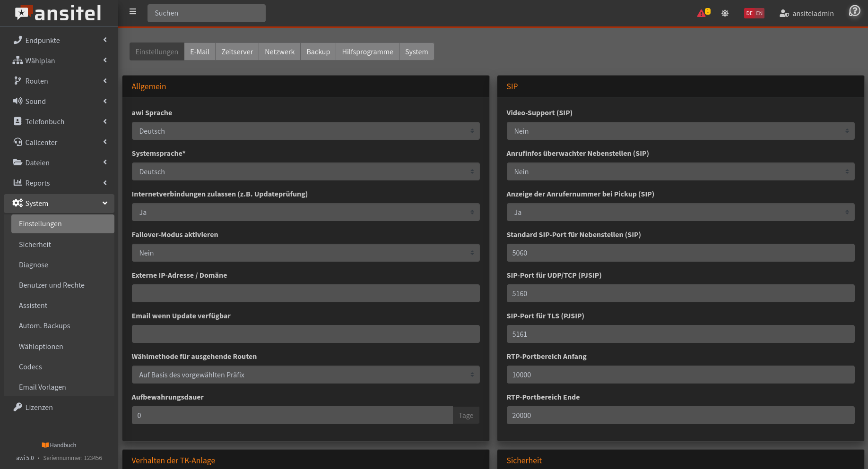Image resolution: width=868 pixels, height=469 pixels.
Task: Switch to the Netzwerk tab
Action: pyautogui.click(x=279, y=51)
